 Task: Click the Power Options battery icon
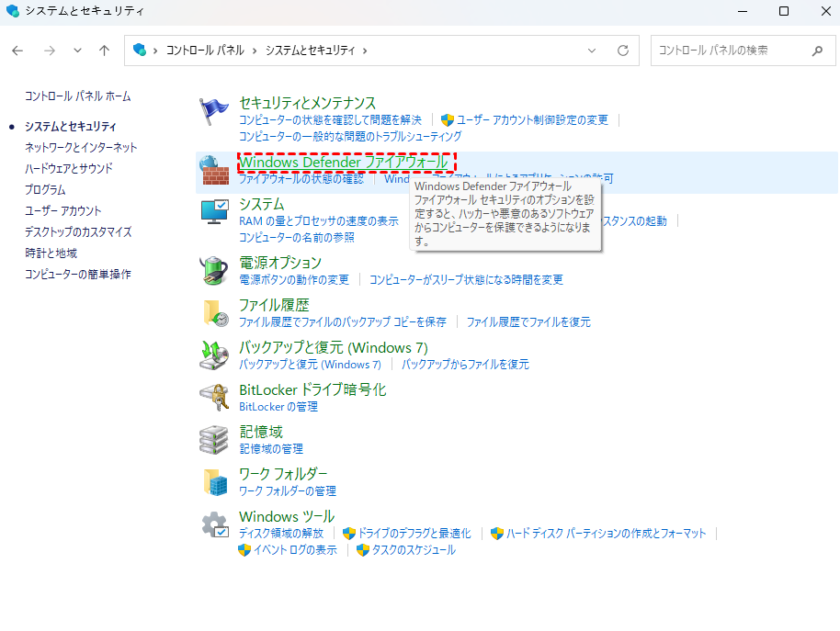(x=214, y=270)
